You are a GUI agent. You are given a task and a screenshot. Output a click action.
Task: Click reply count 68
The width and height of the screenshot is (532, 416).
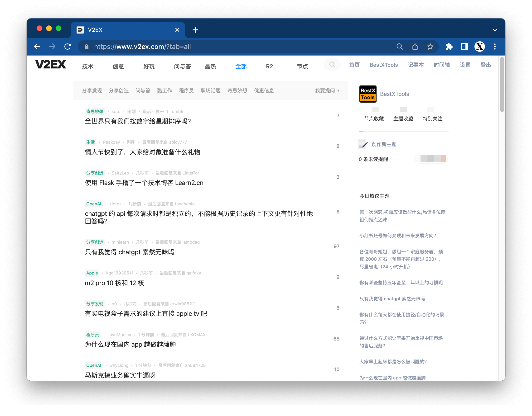336,339
